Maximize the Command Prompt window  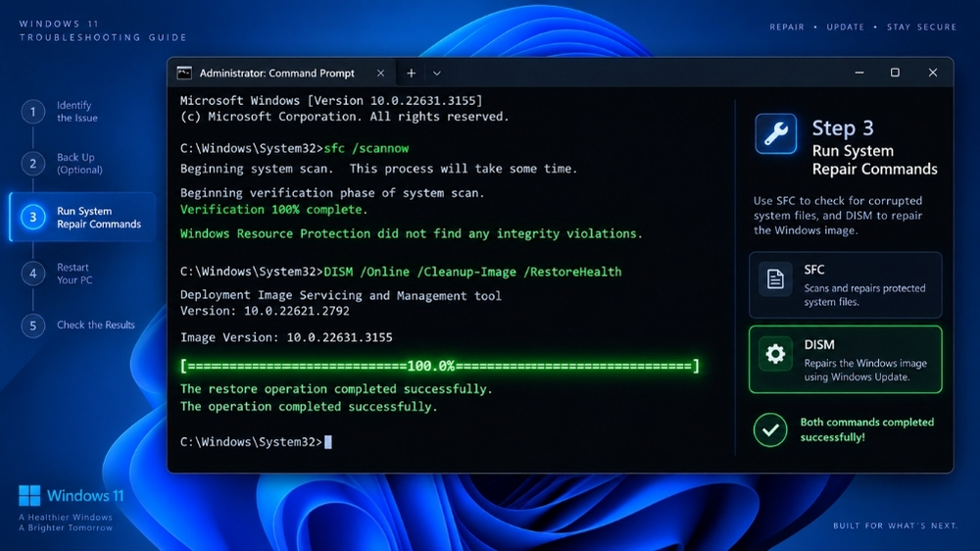pos(895,73)
